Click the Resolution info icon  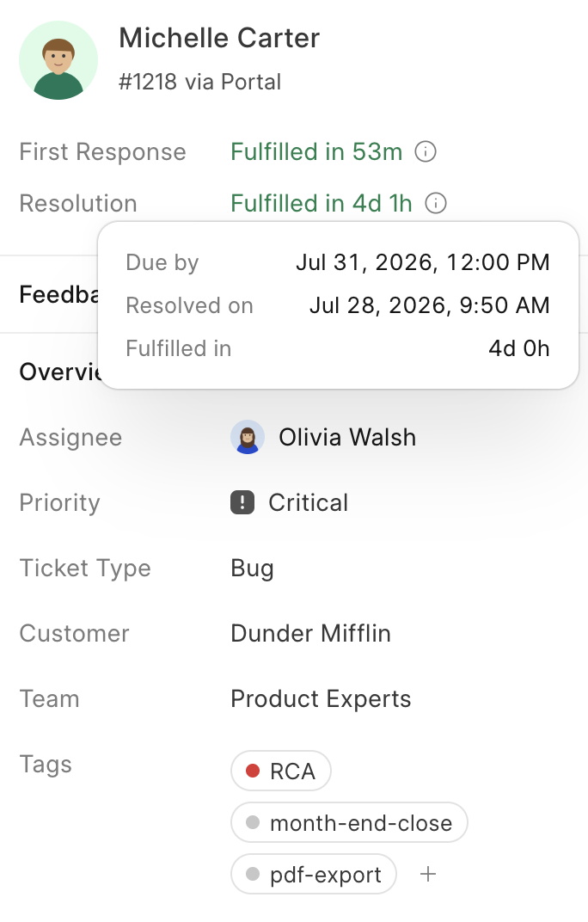[436, 204]
